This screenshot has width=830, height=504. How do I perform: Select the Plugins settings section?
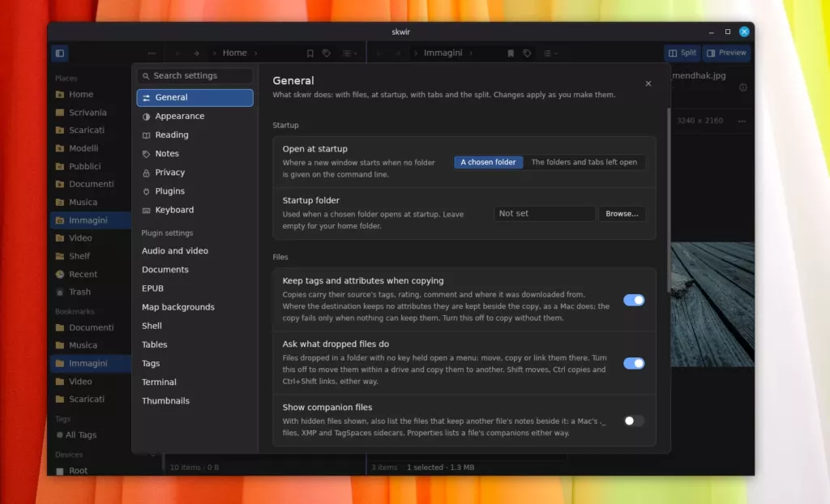coord(195,191)
